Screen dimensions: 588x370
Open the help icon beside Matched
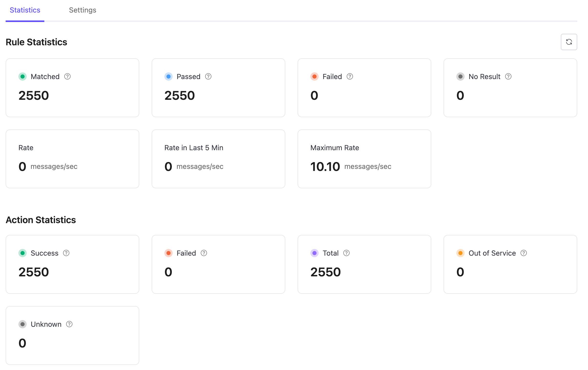pos(67,76)
